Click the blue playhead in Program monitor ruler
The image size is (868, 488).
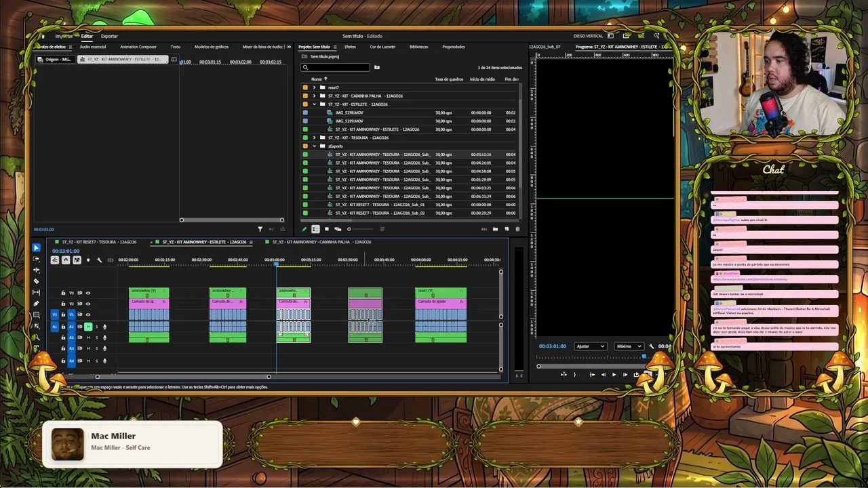644,357
